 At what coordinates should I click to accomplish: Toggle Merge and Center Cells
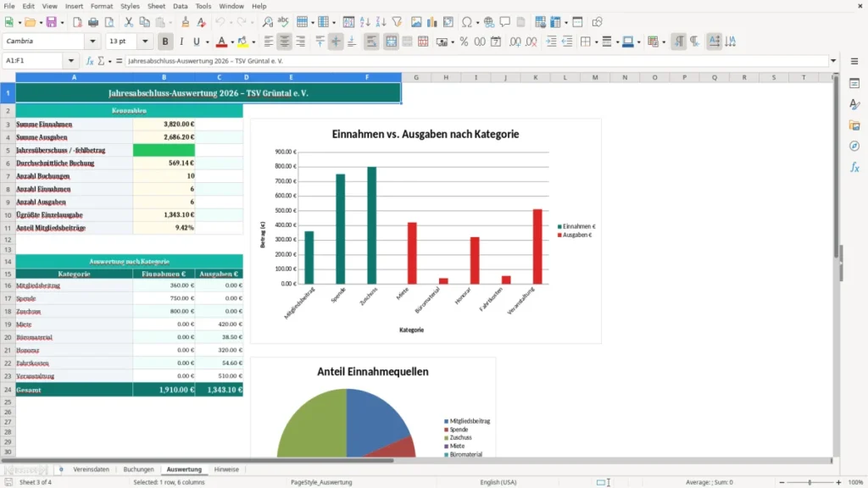[391, 42]
